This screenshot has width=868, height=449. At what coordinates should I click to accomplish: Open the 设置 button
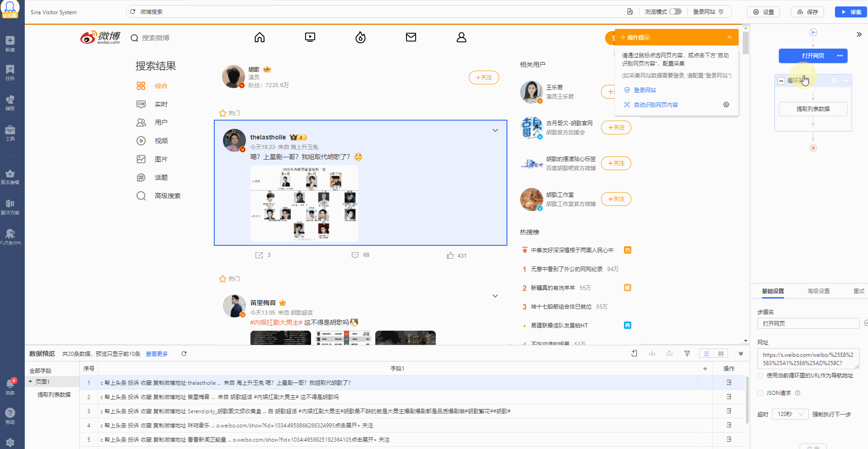click(763, 12)
